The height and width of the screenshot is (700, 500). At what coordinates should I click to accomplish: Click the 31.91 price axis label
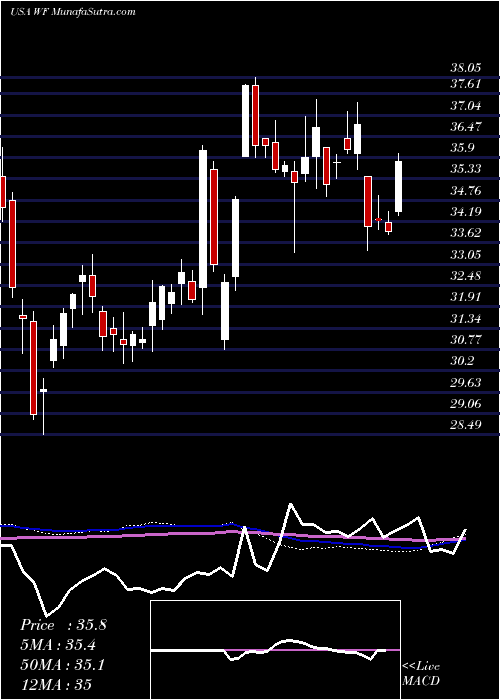465,297
